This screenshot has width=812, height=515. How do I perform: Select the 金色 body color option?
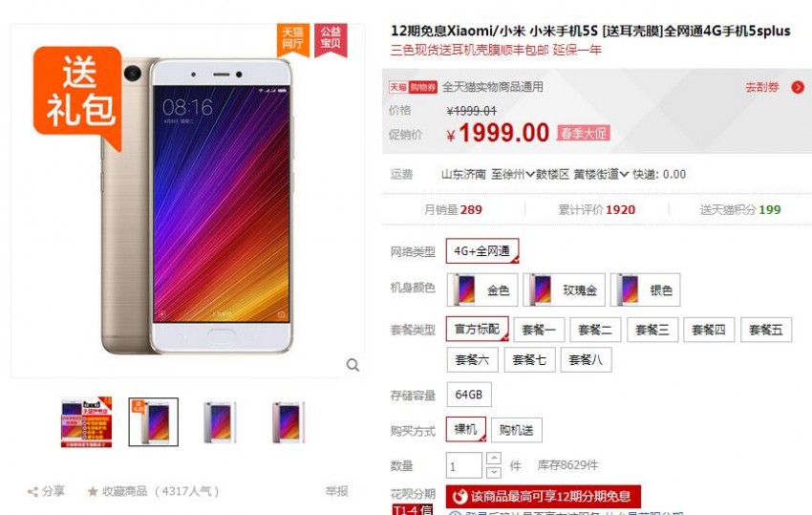click(482, 290)
